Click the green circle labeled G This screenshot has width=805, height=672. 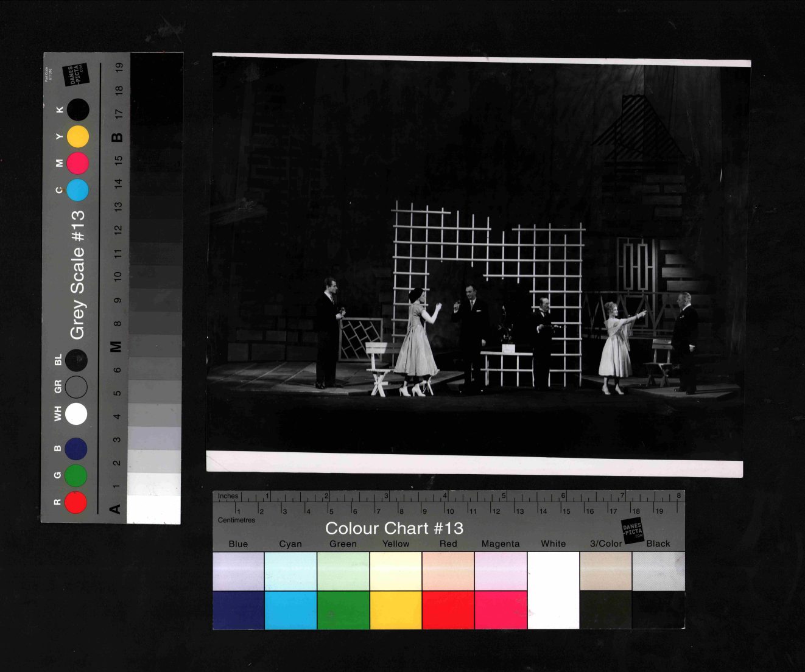[76, 475]
